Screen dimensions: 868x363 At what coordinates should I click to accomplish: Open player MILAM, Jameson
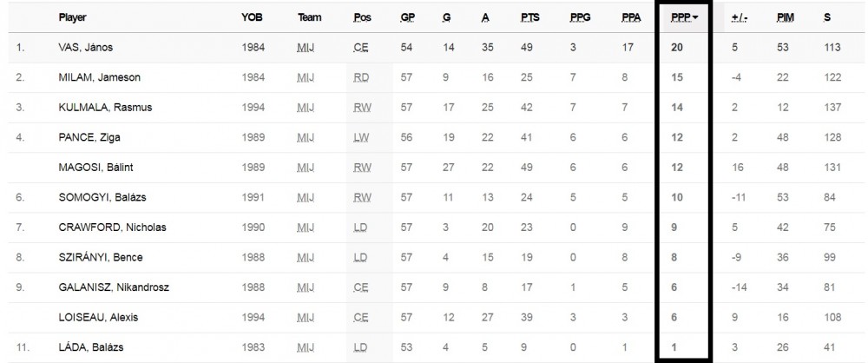(x=100, y=77)
